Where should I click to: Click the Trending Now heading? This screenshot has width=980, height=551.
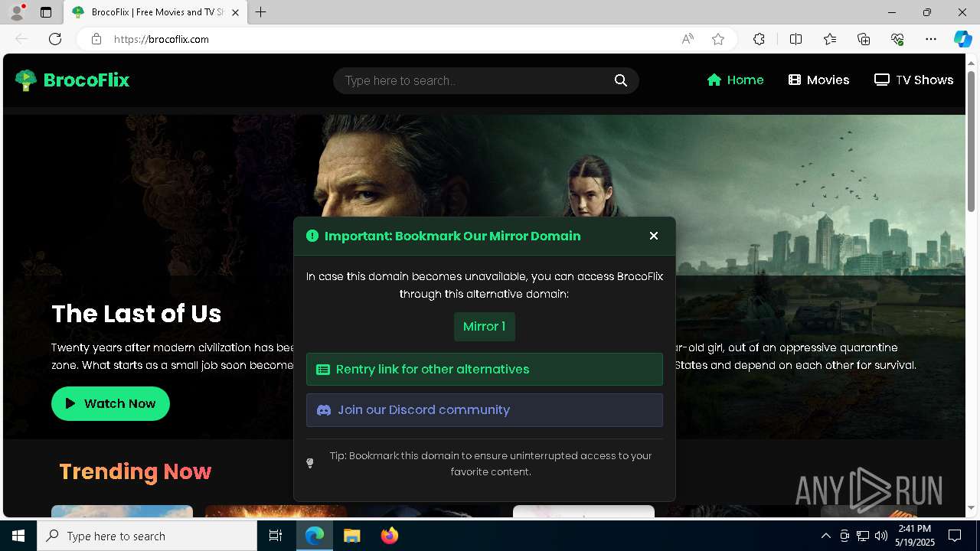tap(136, 471)
